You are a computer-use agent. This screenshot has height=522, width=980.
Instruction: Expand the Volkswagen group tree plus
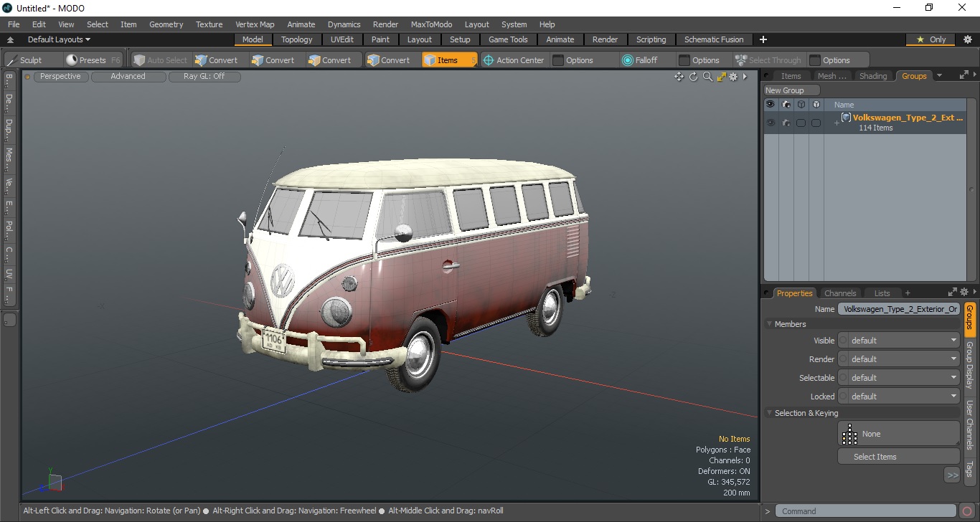click(x=836, y=123)
